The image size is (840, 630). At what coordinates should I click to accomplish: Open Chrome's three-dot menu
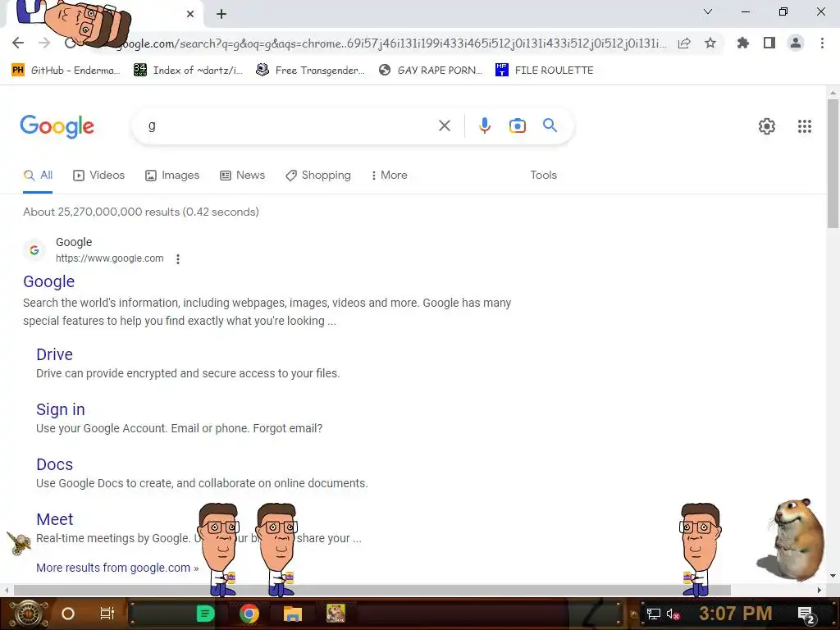(822, 43)
